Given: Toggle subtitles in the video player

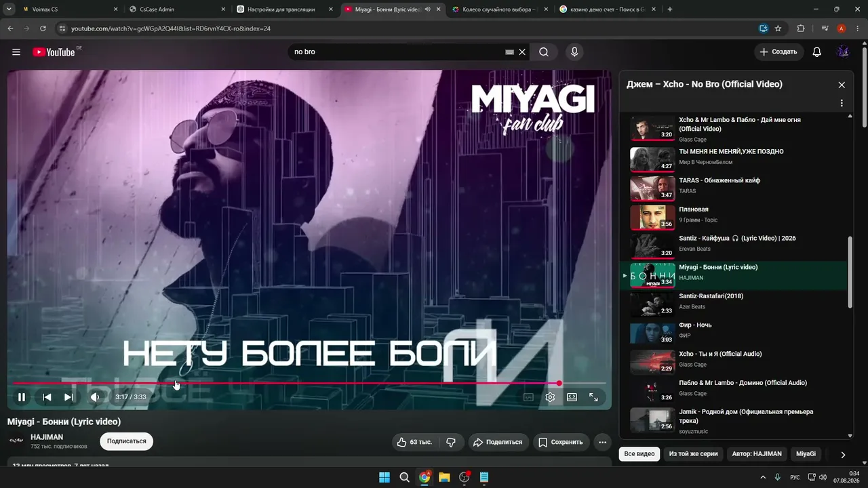Looking at the screenshot, I should click(528, 397).
